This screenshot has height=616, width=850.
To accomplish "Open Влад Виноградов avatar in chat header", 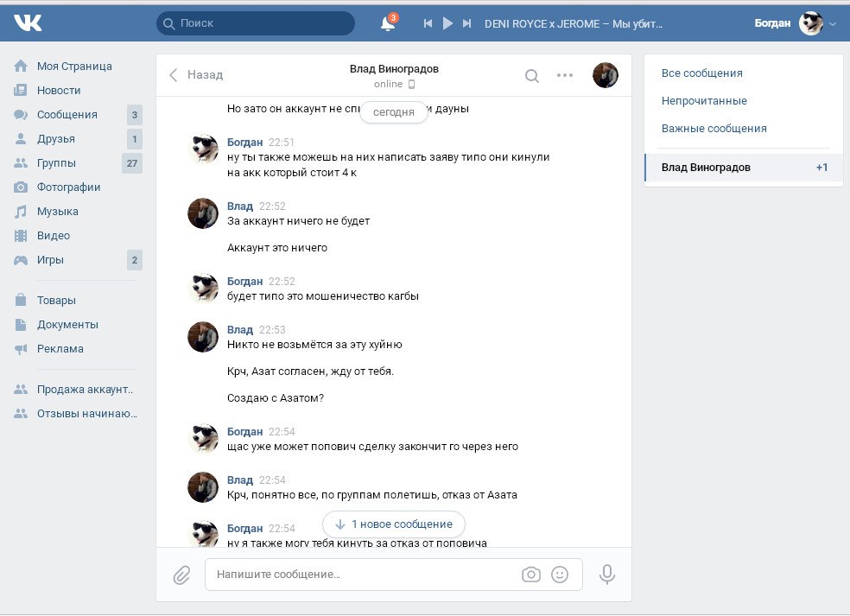I will pos(605,76).
